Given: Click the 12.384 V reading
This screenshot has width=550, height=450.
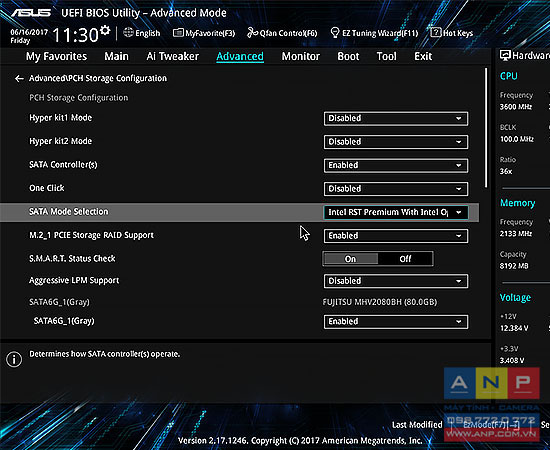Looking at the screenshot, I should pos(514,328).
